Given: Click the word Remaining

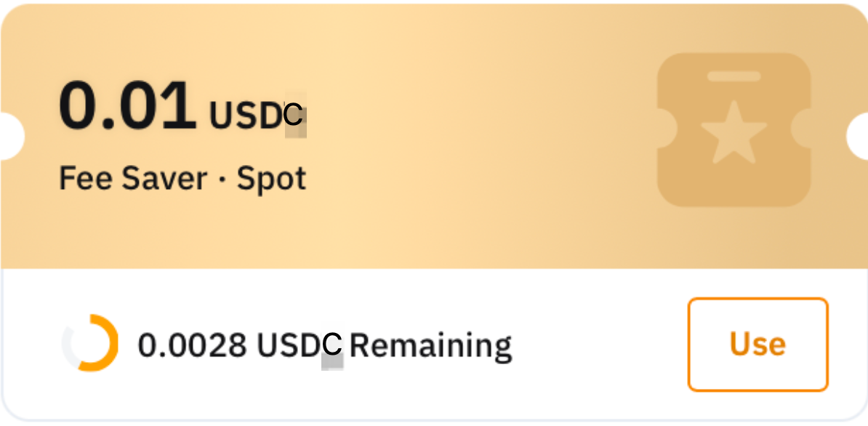Looking at the screenshot, I should coord(430,345).
